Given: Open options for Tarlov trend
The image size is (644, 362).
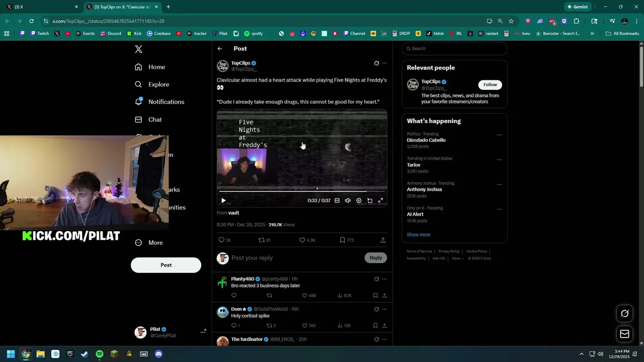Looking at the screenshot, I should 499,159.
